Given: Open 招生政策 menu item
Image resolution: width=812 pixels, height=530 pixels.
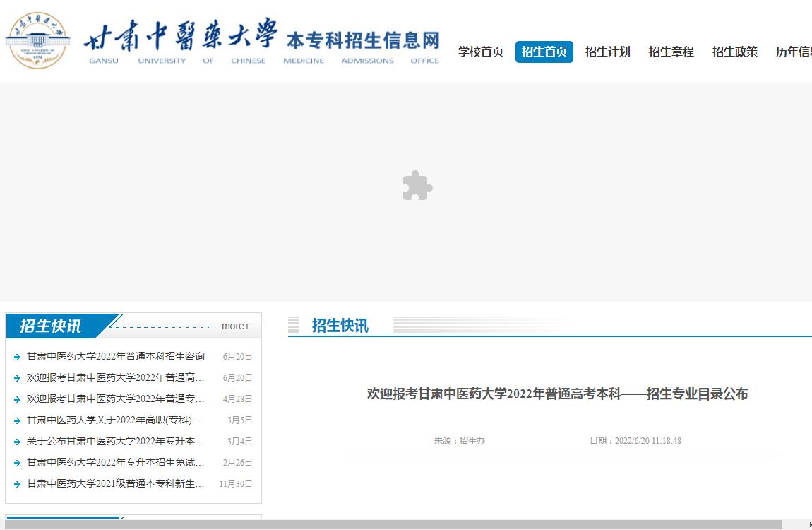Looking at the screenshot, I should tap(735, 52).
